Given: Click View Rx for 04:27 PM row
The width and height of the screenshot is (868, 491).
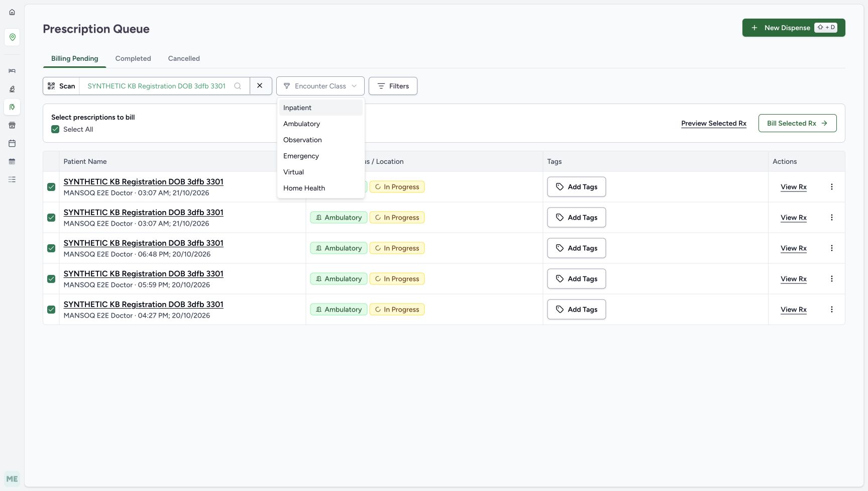Looking at the screenshot, I should 794,310.
